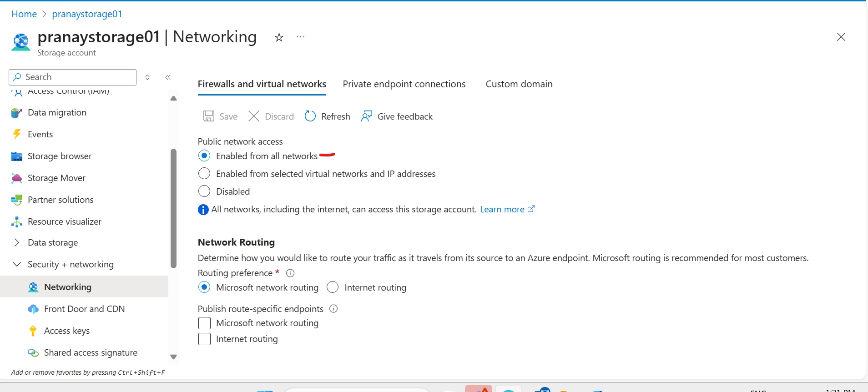Collapse the sidebar with double chevron icon

tap(168, 77)
